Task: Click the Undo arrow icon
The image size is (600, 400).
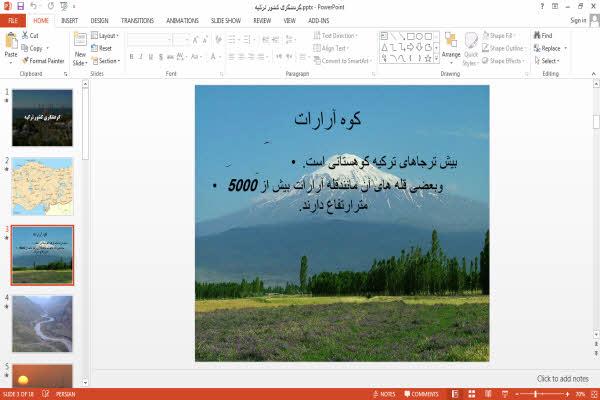Action: click(34, 6)
